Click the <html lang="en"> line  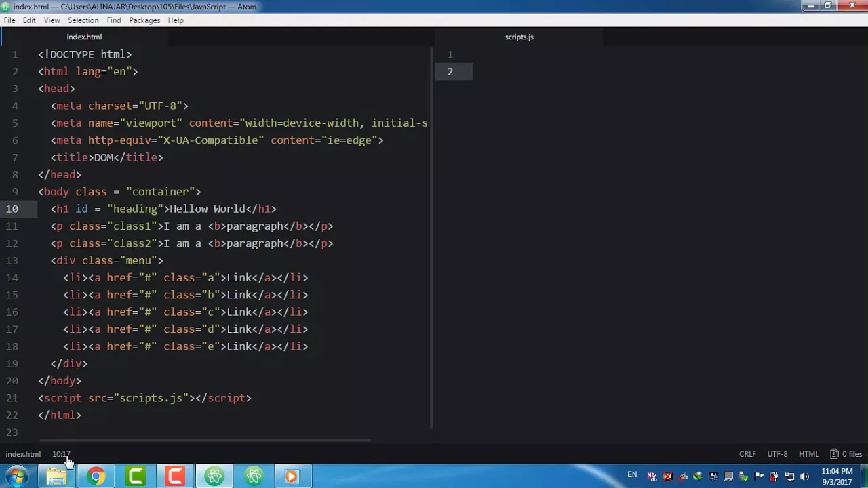click(x=88, y=71)
